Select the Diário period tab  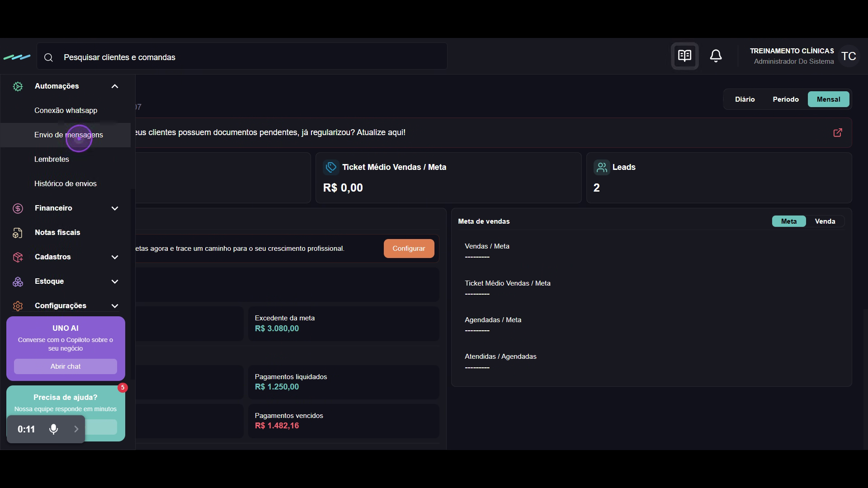[x=745, y=99]
